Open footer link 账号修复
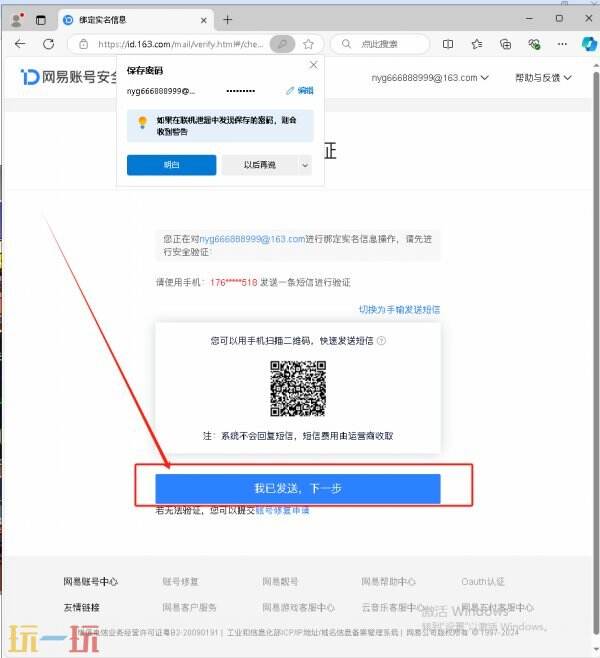Image resolution: width=600 pixels, height=658 pixels. [180, 582]
